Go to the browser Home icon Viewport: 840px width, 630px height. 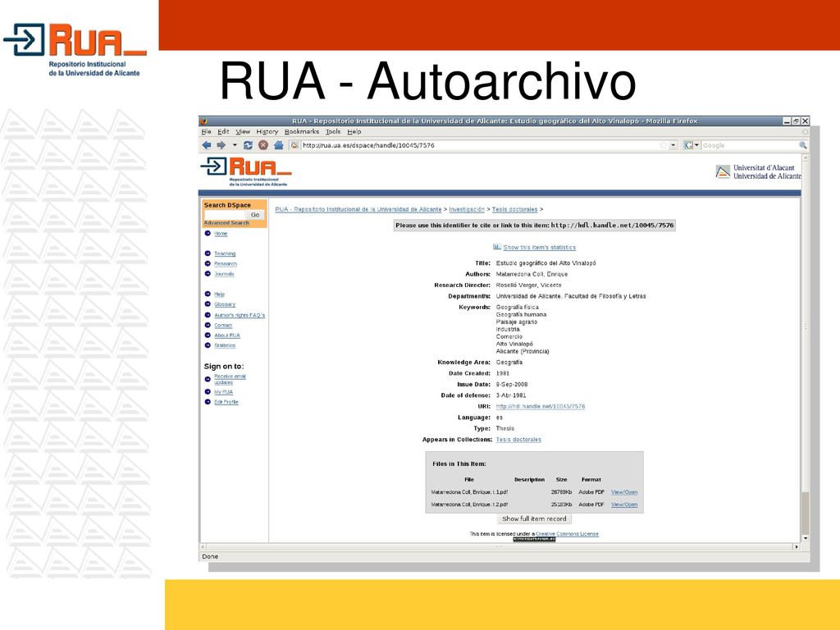point(279,145)
